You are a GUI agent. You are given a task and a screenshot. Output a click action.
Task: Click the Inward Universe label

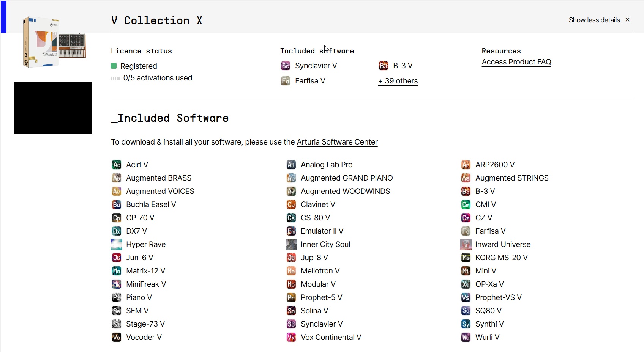click(503, 244)
